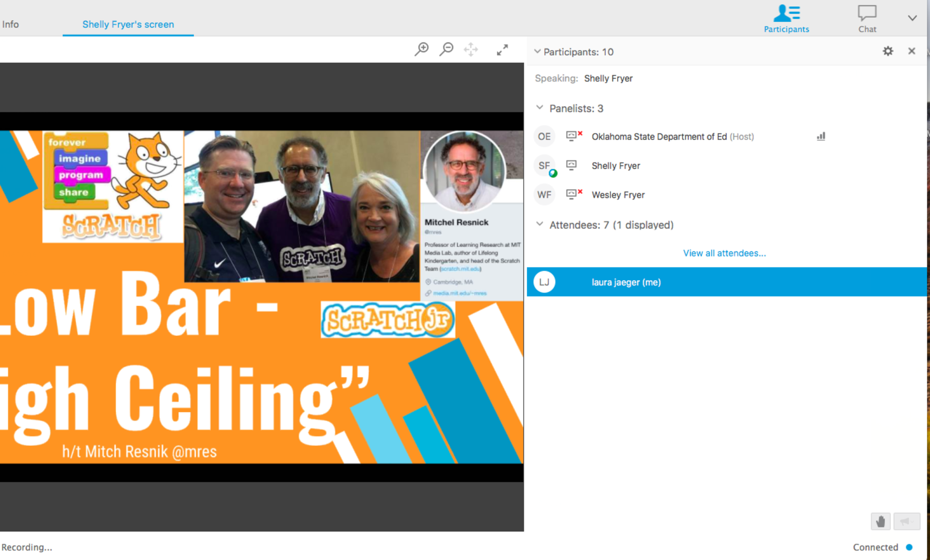Open participants panel settings gear
930x560 pixels.
pos(888,51)
